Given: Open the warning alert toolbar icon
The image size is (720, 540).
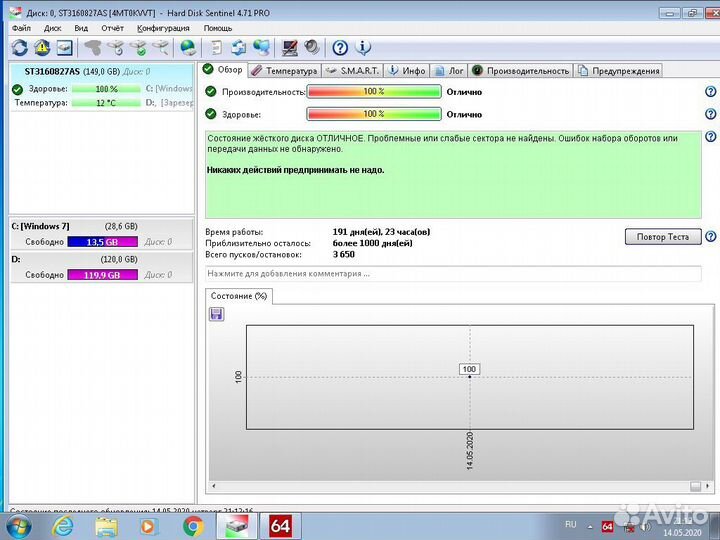Looking at the screenshot, I should coord(42,47).
